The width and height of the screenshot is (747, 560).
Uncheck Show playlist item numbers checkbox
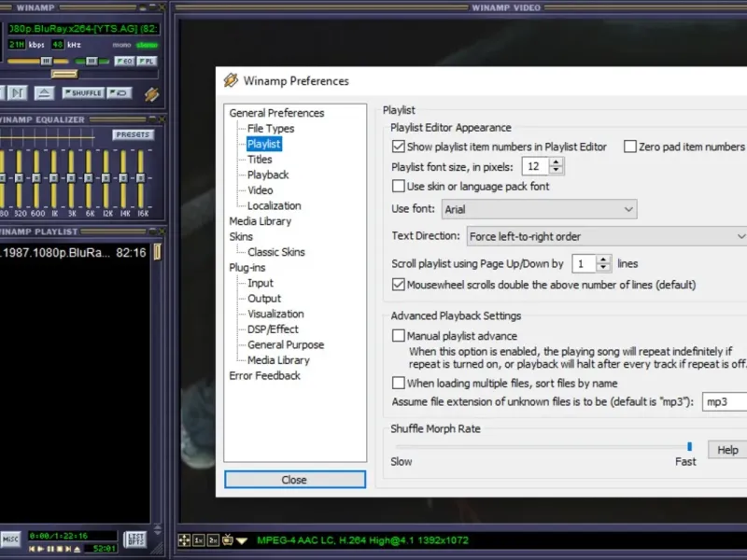[x=399, y=147]
